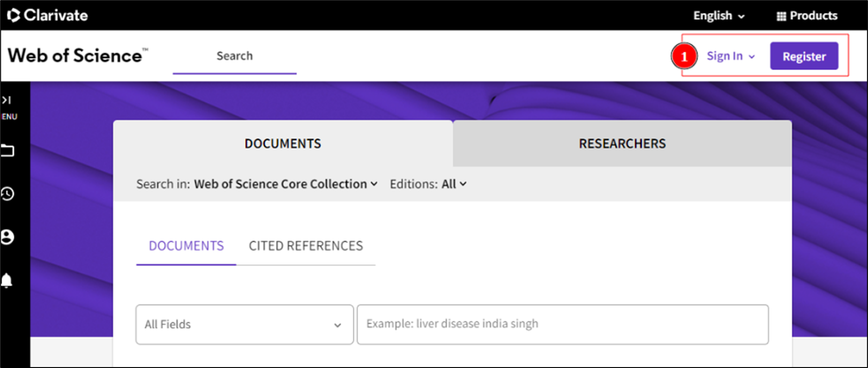Open the English language dropdown

point(719,16)
